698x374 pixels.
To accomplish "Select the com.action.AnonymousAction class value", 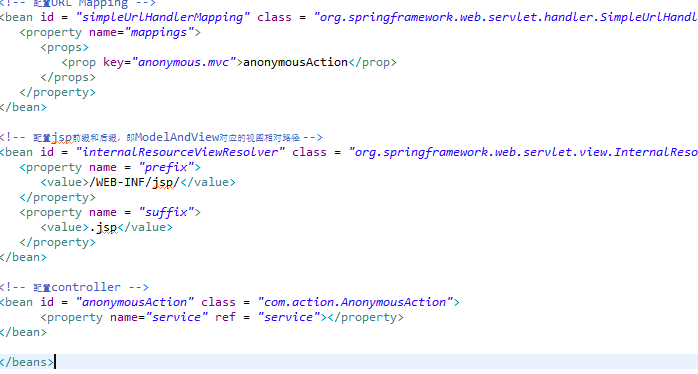I will tap(355, 302).
